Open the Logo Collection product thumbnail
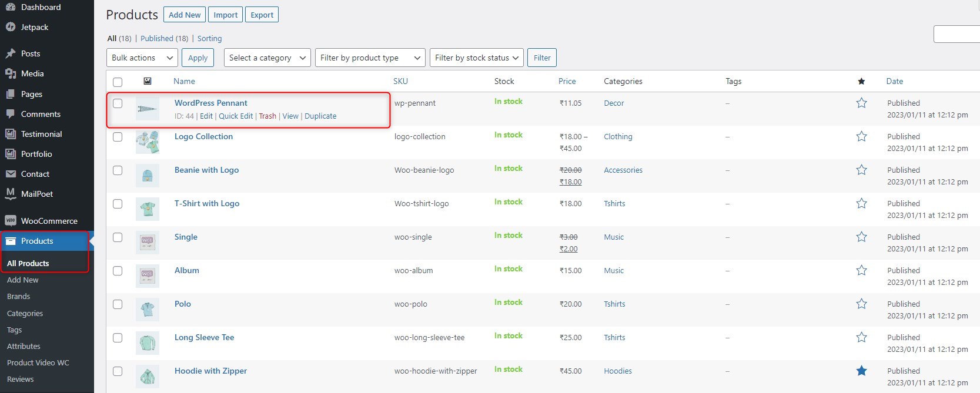 [x=148, y=142]
